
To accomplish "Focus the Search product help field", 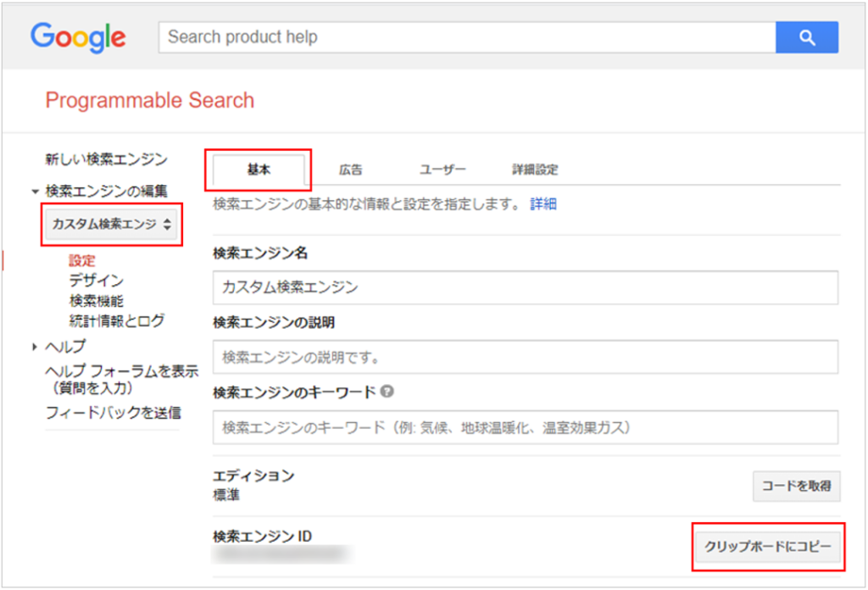I will [x=466, y=37].
